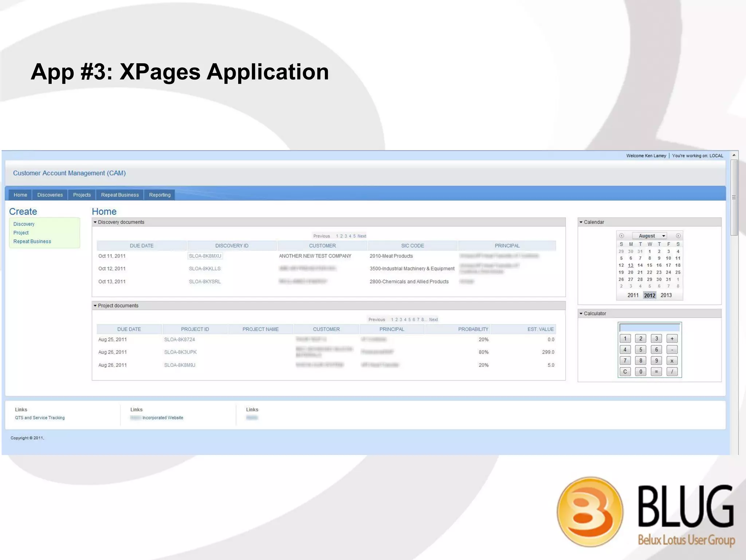Go to next month in calendar
746x560 pixels.
tap(678, 236)
